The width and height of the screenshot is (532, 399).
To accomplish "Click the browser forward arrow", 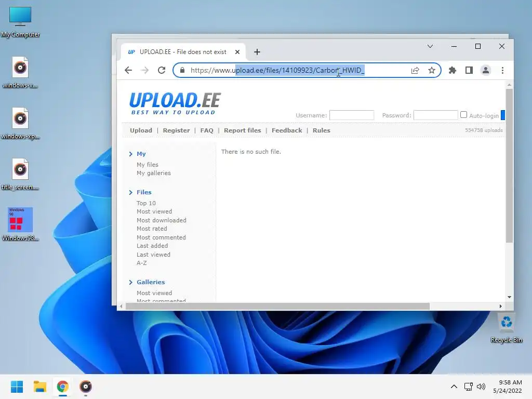I will tap(144, 70).
